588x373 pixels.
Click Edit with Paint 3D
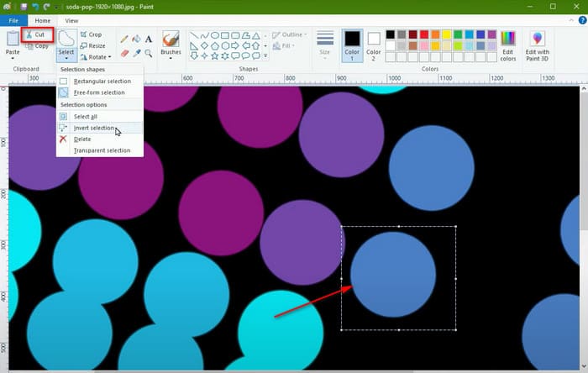(537, 46)
